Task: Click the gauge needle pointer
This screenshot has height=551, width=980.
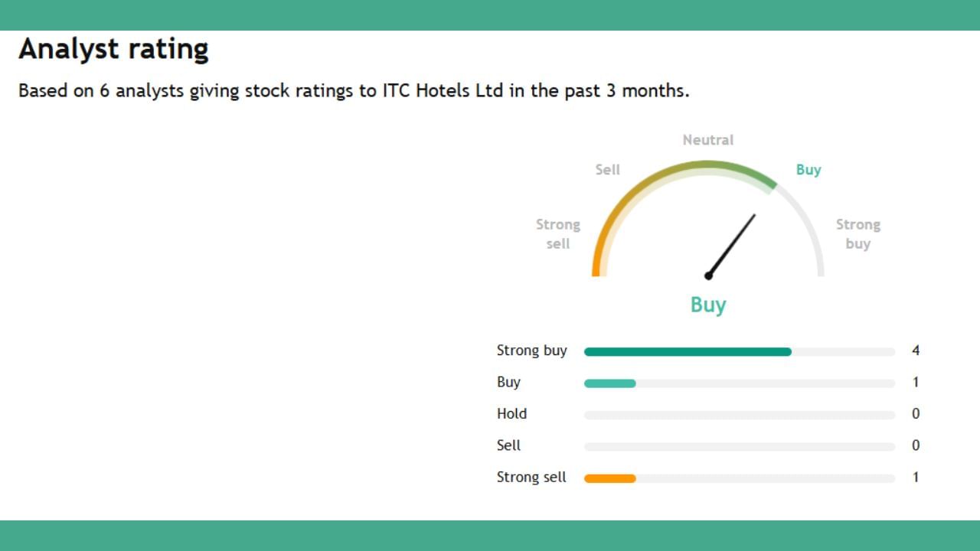Action: click(732, 245)
